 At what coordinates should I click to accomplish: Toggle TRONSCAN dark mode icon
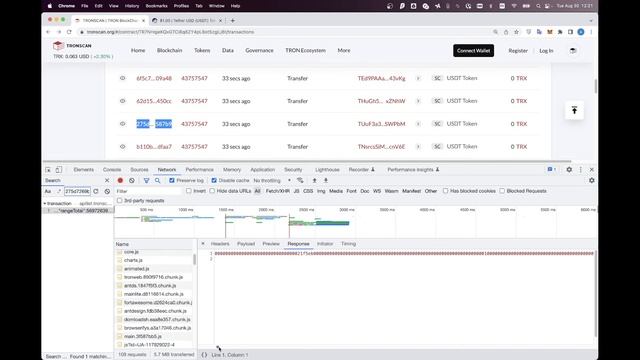(x=573, y=51)
